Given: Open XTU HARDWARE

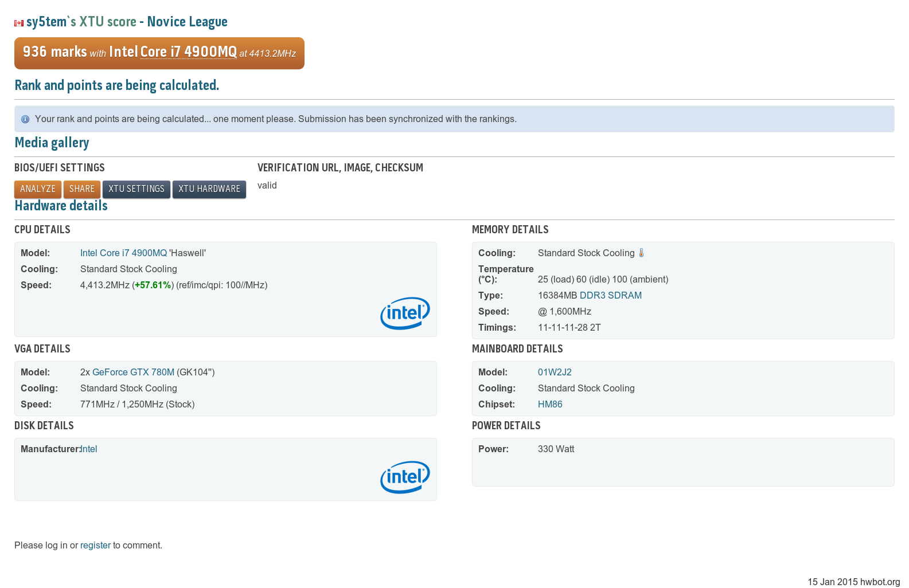Looking at the screenshot, I should [x=209, y=189].
